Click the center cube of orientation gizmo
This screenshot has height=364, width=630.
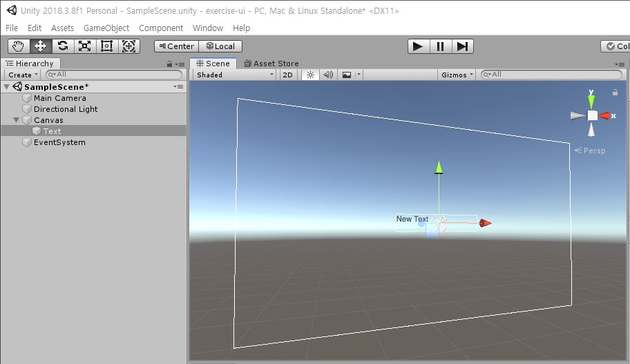tap(592, 116)
